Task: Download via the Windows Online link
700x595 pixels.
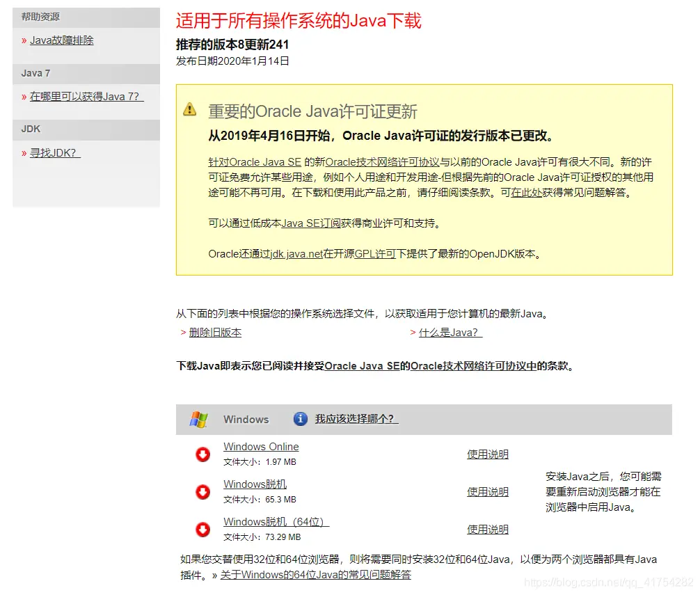Action: pyautogui.click(x=261, y=446)
